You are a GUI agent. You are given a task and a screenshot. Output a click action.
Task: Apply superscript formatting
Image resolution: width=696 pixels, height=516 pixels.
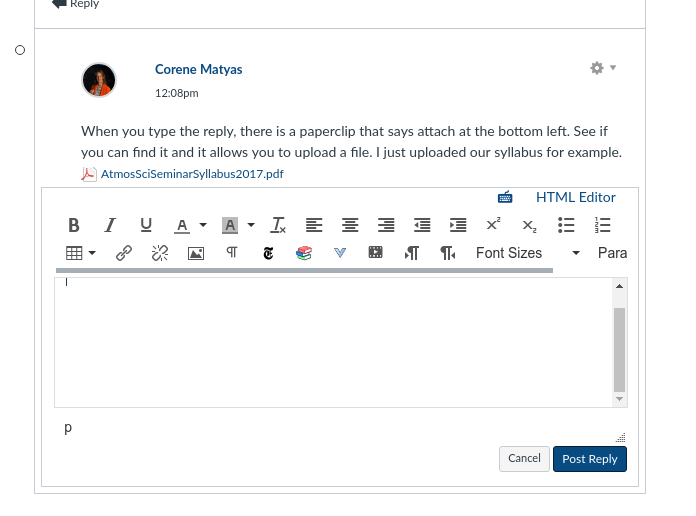[x=494, y=224]
